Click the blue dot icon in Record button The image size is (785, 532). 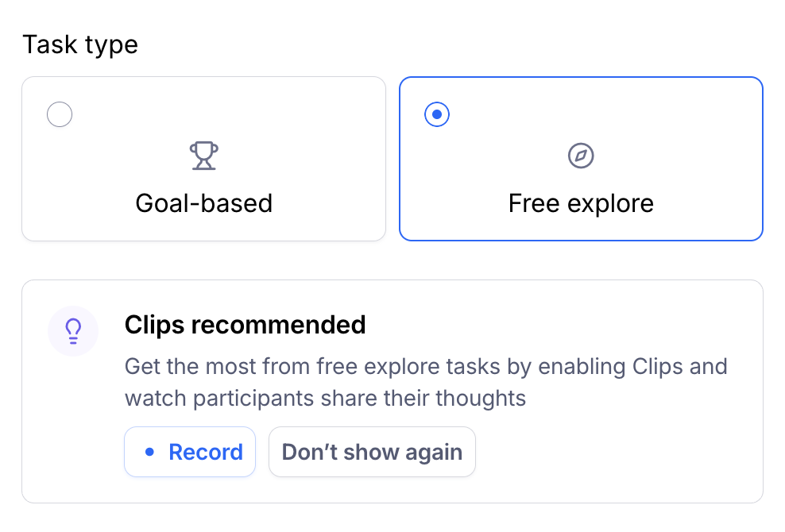tap(149, 452)
